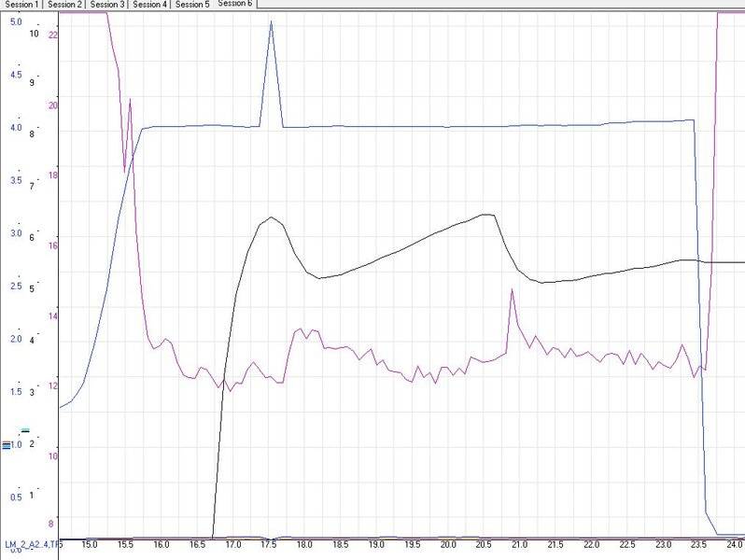
Task: Click the black curve peak near 20.5
Action: pos(485,215)
